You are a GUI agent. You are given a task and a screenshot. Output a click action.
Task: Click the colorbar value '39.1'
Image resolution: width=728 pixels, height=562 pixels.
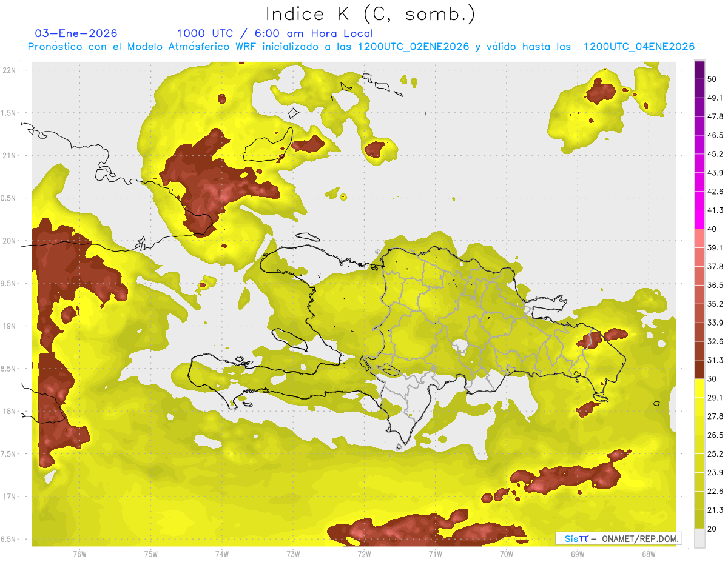pos(715,248)
